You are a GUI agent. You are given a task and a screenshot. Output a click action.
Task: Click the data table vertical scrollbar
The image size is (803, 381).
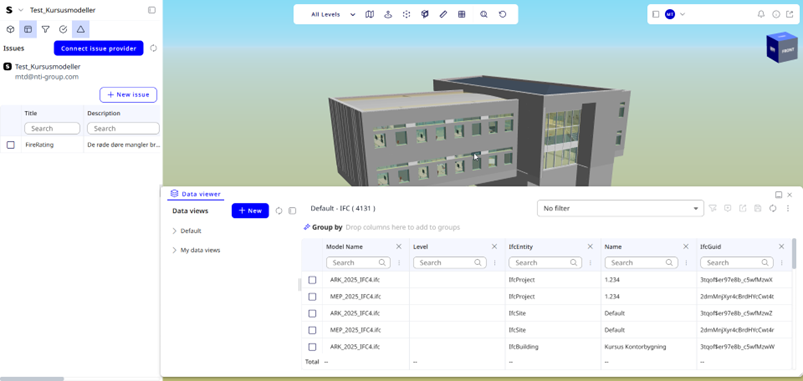pyautogui.click(x=794, y=253)
